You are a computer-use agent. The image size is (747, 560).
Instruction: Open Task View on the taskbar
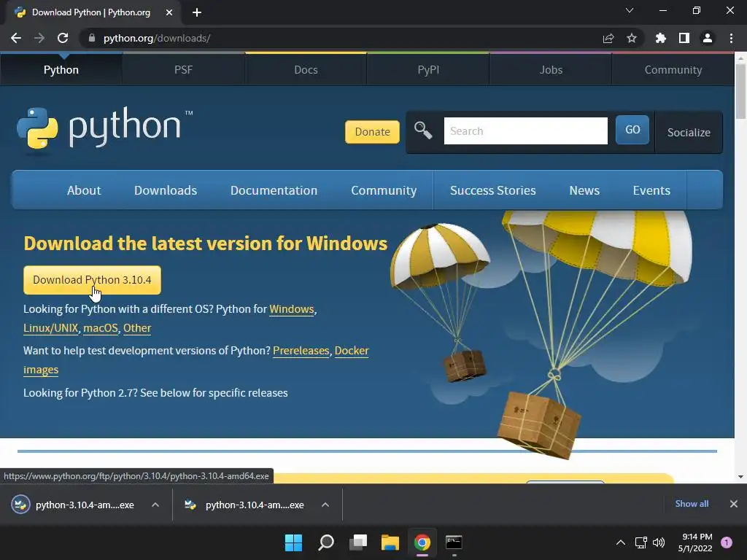357,542
